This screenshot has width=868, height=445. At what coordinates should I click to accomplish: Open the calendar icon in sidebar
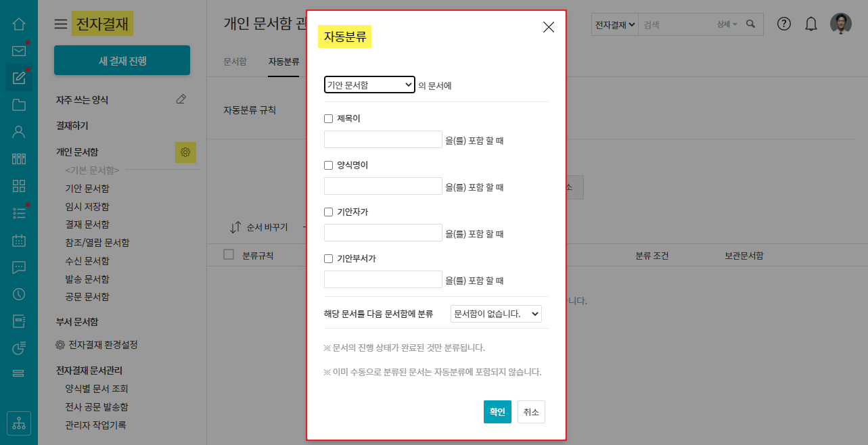(x=19, y=240)
